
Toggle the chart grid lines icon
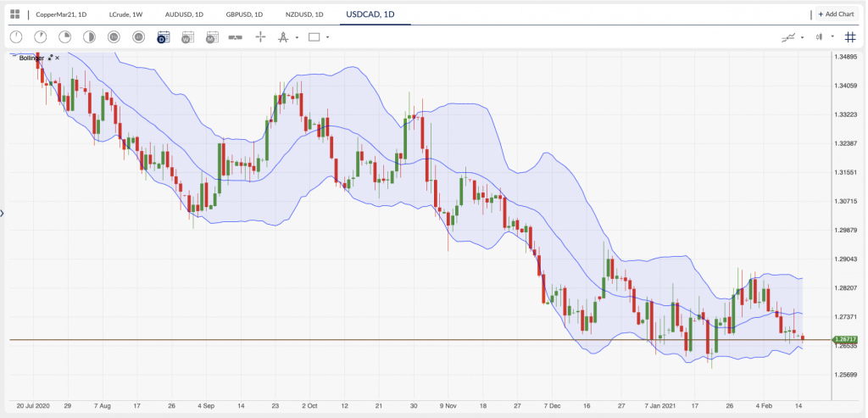tap(850, 37)
